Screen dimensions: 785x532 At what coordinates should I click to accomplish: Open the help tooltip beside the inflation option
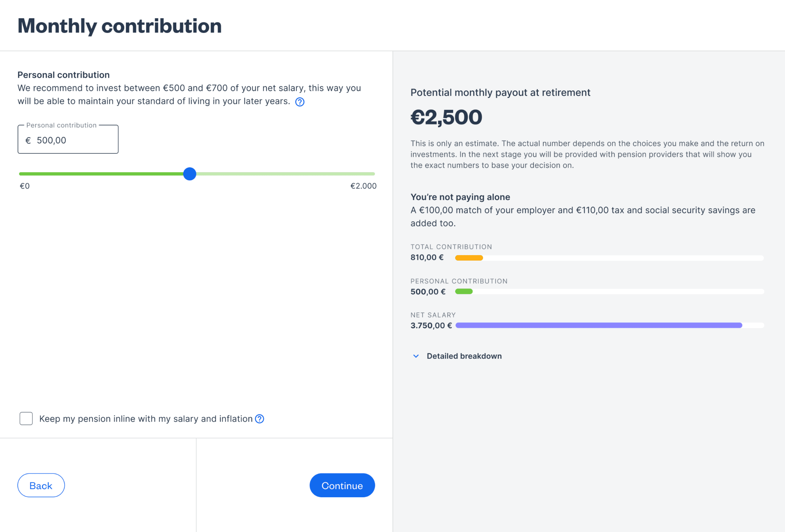pyautogui.click(x=259, y=419)
